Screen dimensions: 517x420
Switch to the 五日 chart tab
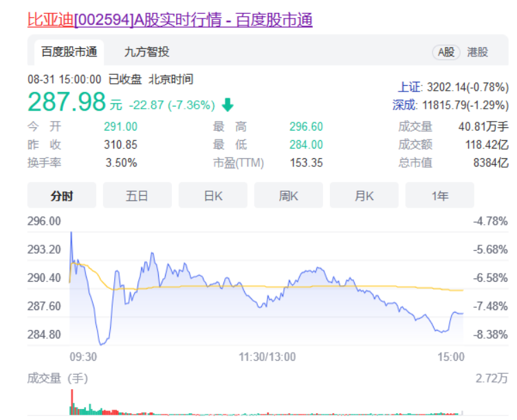[137, 195]
